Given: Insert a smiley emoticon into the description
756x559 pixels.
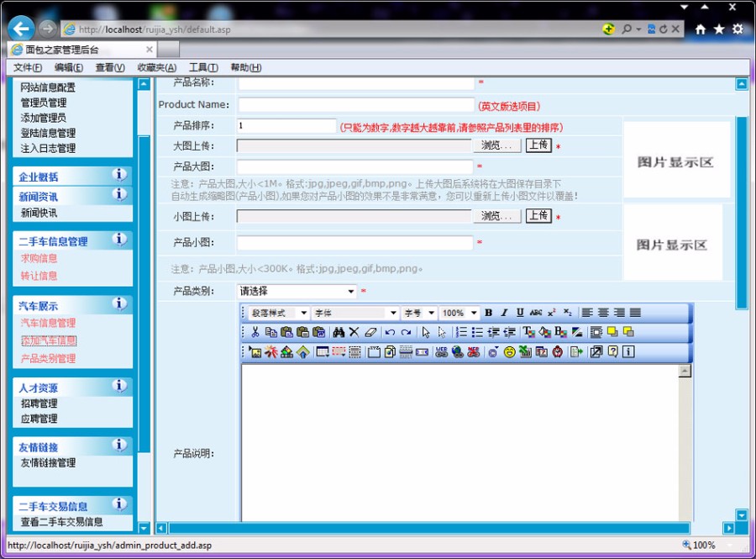Looking at the screenshot, I should point(509,352).
